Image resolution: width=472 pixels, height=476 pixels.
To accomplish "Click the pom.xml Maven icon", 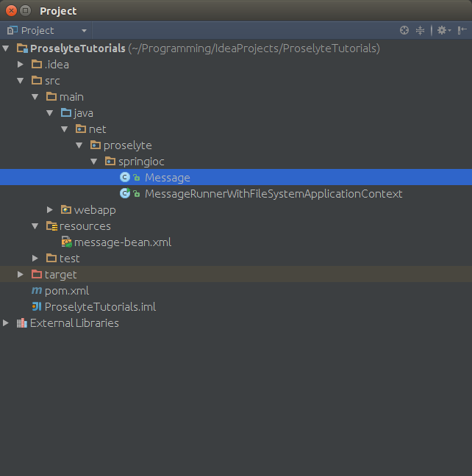I will point(36,291).
